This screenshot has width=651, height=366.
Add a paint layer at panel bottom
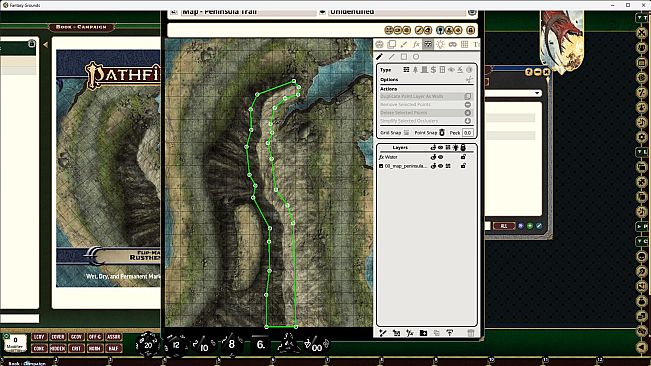tap(383, 333)
